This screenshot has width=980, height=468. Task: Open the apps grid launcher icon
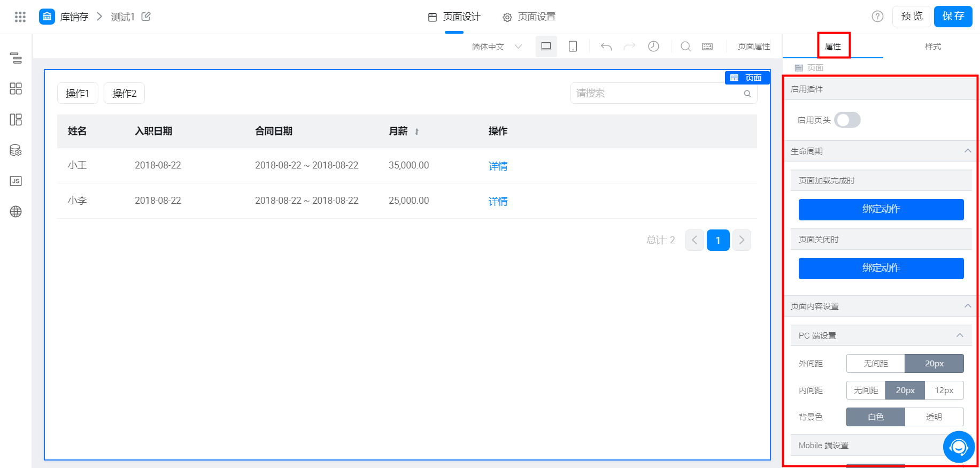[20, 17]
